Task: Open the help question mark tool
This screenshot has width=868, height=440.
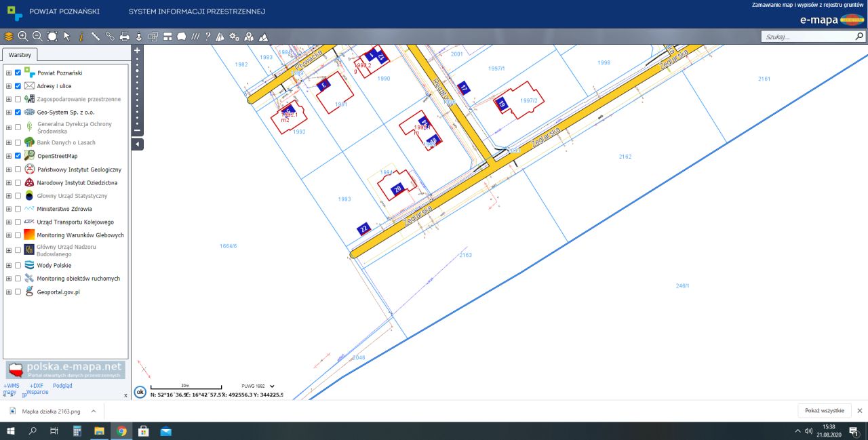Action: pos(208,37)
